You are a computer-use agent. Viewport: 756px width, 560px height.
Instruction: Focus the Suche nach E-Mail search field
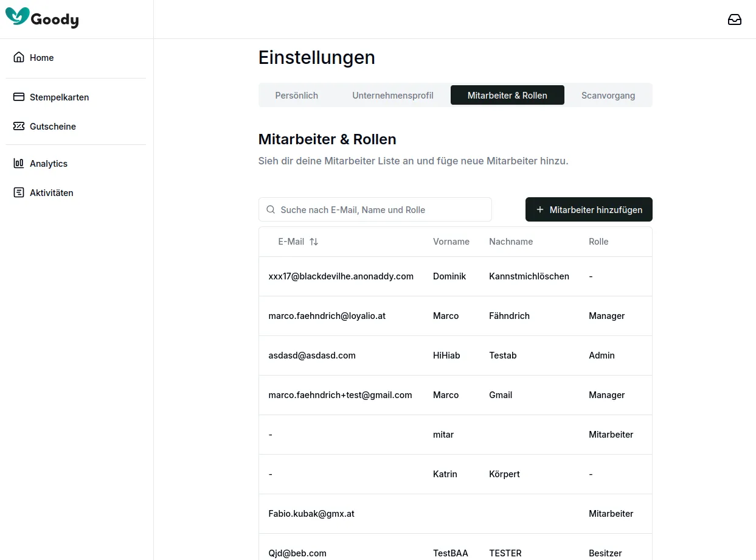pos(375,209)
